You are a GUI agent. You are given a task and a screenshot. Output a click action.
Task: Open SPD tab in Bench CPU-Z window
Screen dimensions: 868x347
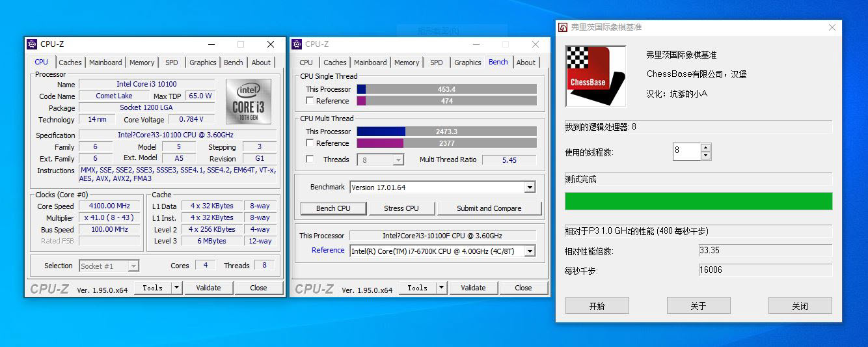pyautogui.click(x=437, y=62)
